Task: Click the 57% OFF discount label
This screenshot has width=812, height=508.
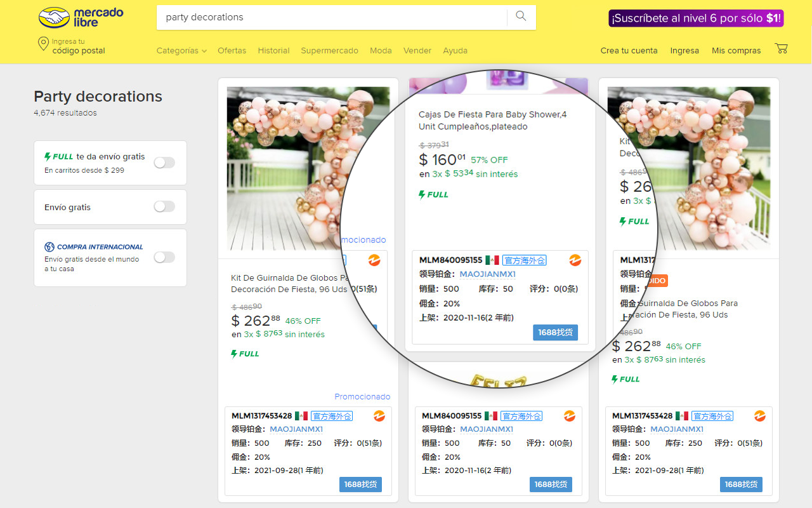Action: [489, 160]
